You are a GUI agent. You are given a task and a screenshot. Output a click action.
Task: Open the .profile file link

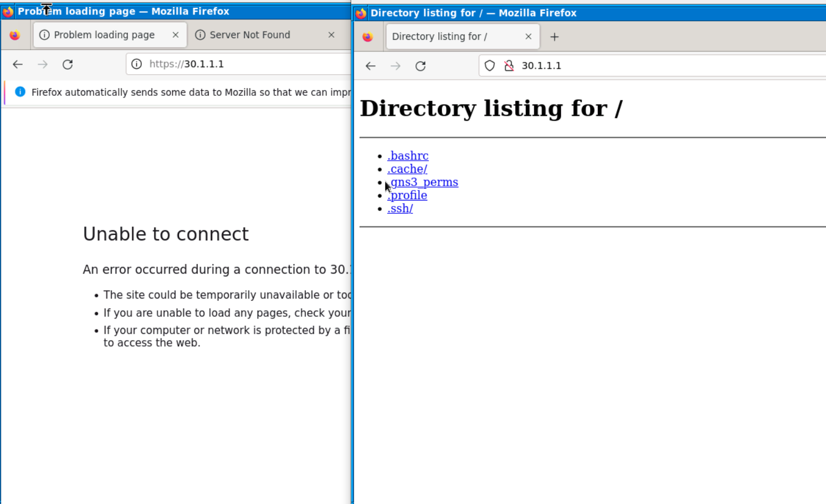point(407,196)
